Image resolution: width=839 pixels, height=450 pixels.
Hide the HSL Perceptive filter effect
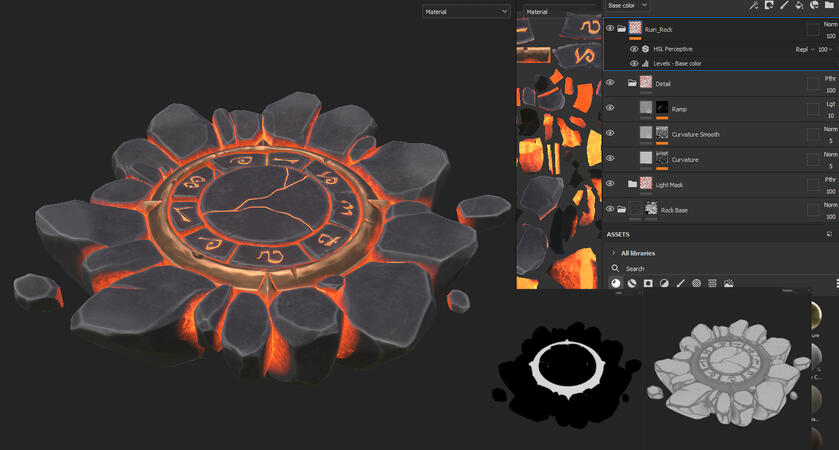coord(634,49)
